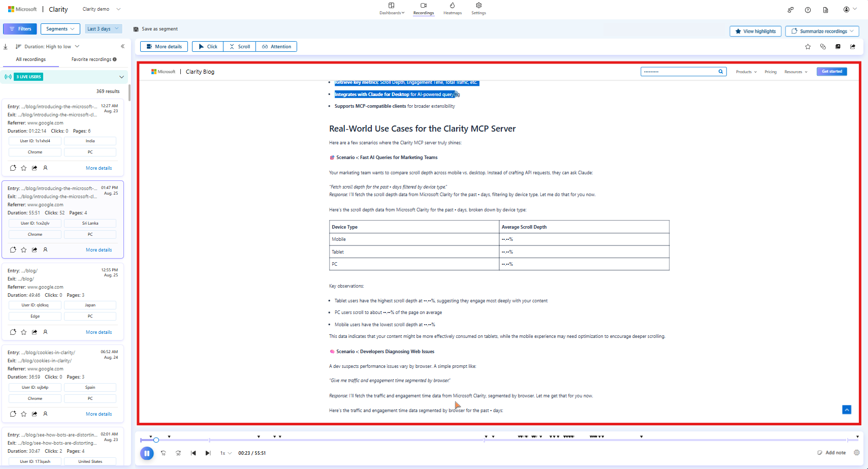Click the blog search magnifier icon
This screenshot has height=469, width=868.
721,72
